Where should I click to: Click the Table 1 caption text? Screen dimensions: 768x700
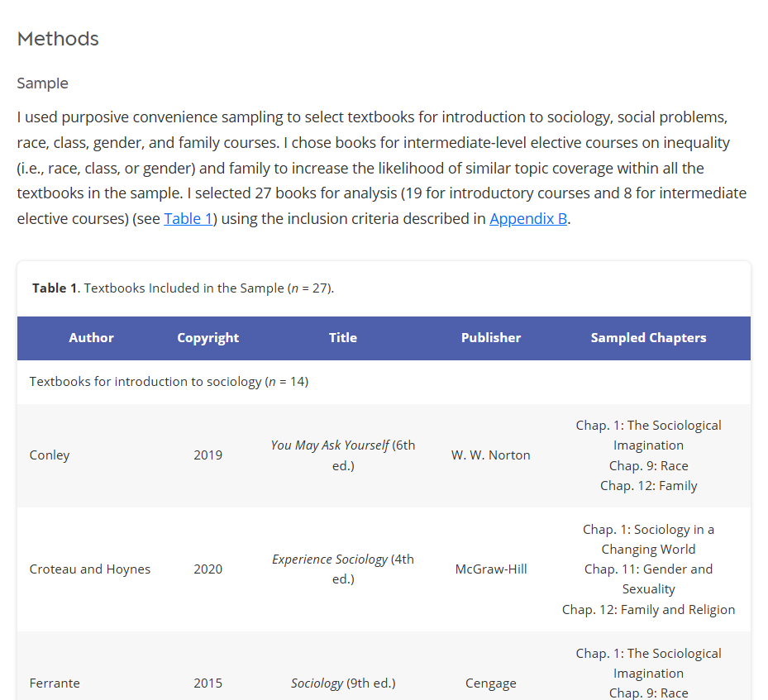[183, 288]
